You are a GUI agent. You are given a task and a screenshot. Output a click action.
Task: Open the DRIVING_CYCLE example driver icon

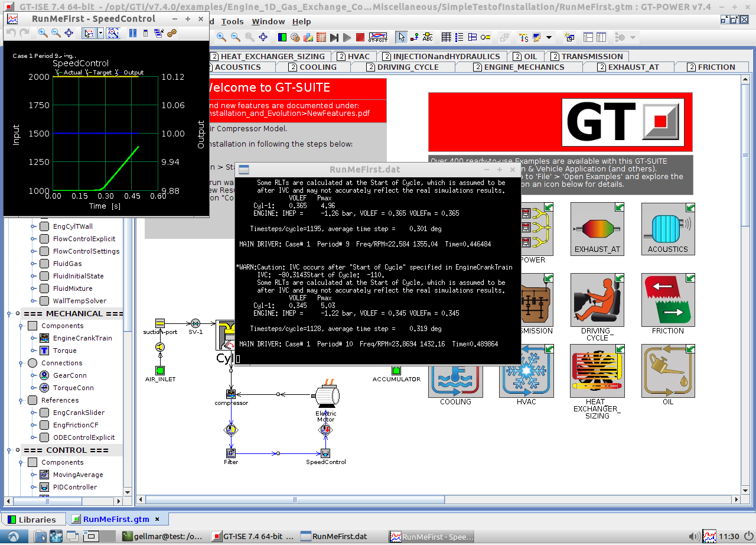[597, 300]
